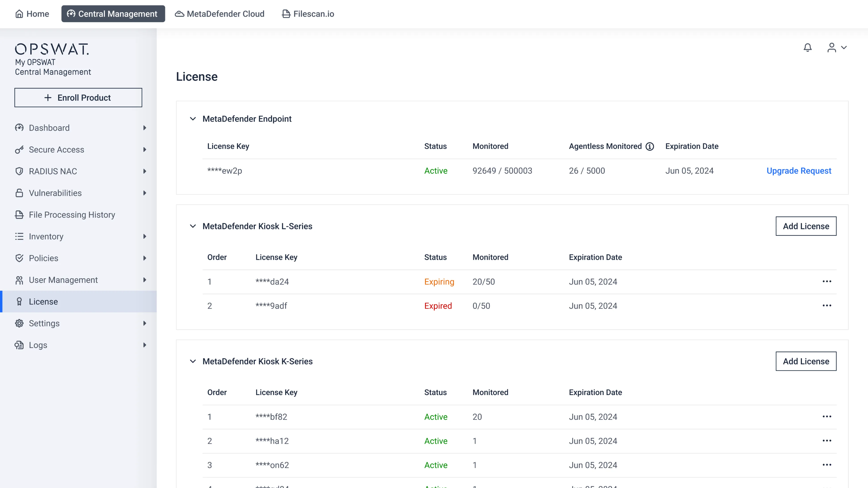
Task: Expand the Dashboard sidebar menu
Action: point(144,128)
